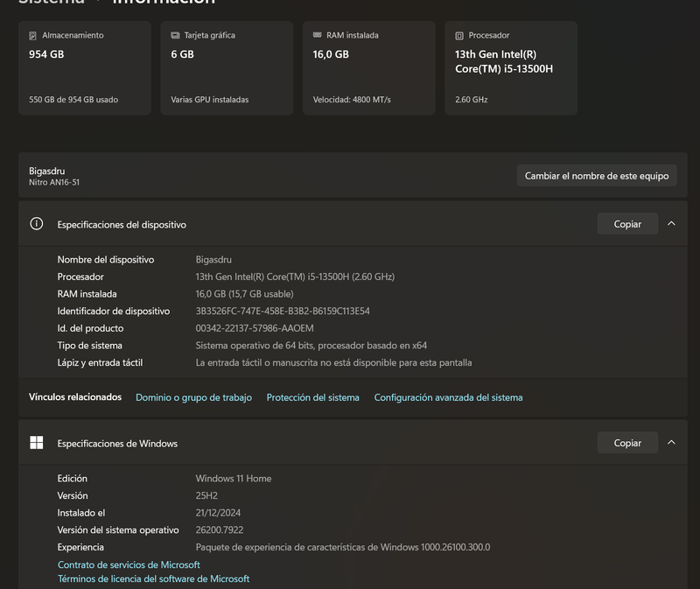
Task: Click the Especificaciones de Windows header title
Action: point(117,444)
